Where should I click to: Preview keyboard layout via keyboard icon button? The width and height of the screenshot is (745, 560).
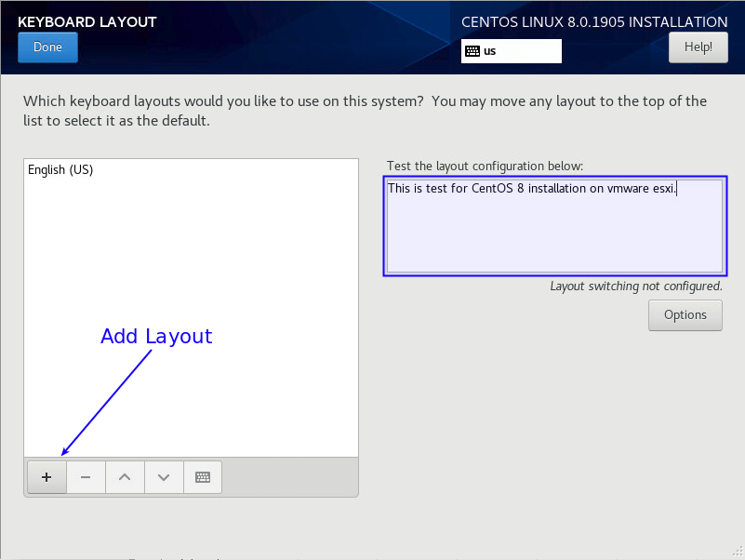[203, 477]
